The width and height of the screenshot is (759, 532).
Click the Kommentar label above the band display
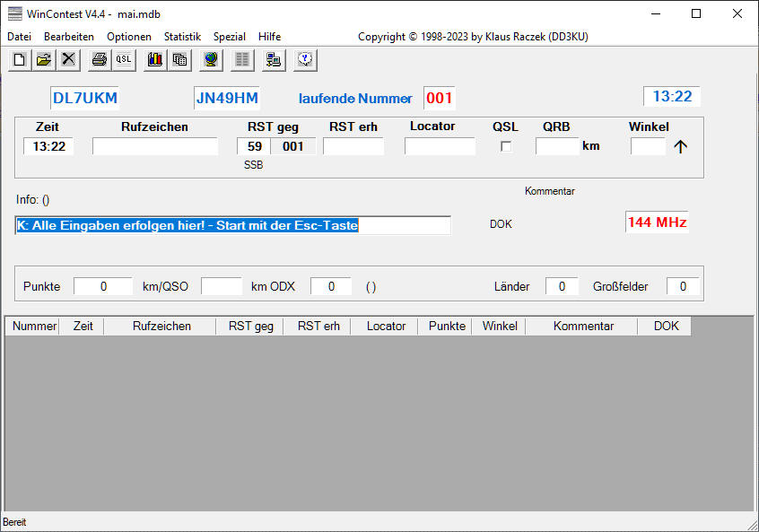pos(549,191)
